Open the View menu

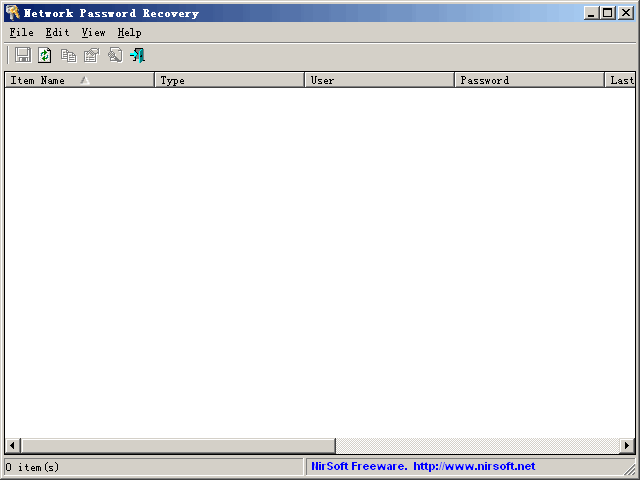pos(93,32)
